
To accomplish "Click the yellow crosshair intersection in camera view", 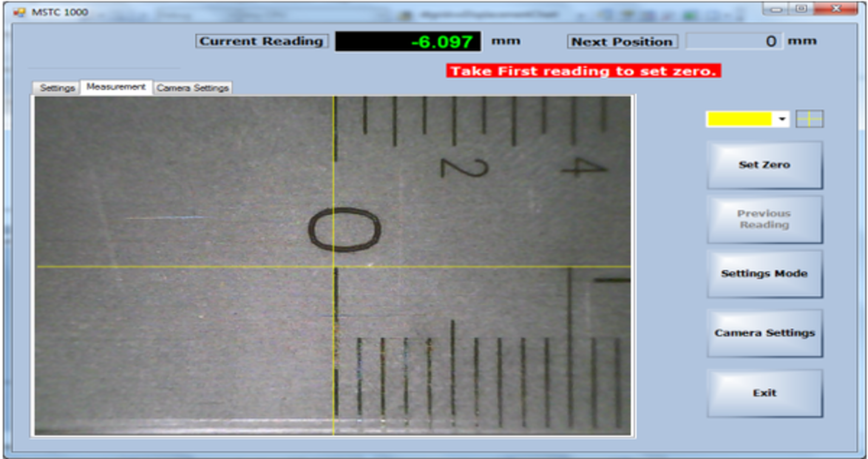I will tap(334, 266).
